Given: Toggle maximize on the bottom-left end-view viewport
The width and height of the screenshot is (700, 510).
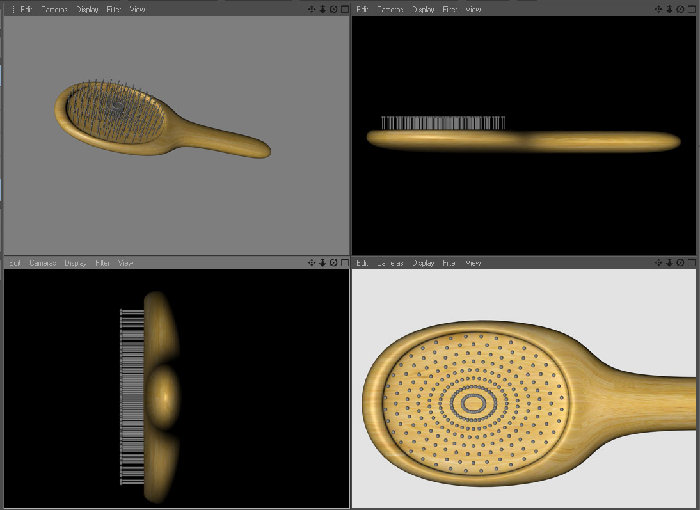Looking at the screenshot, I should tap(345, 263).
